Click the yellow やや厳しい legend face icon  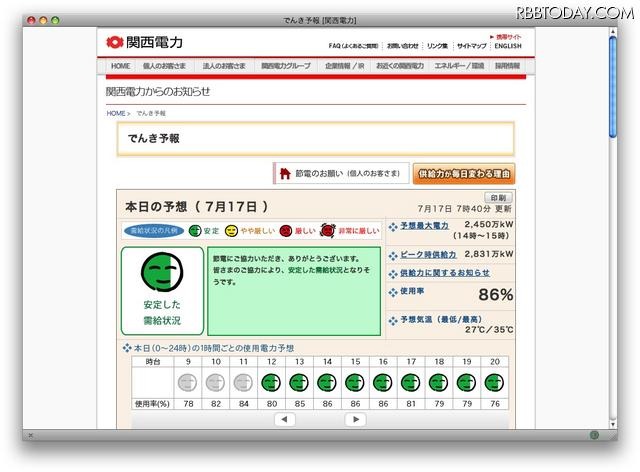pyautogui.click(x=231, y=231)
